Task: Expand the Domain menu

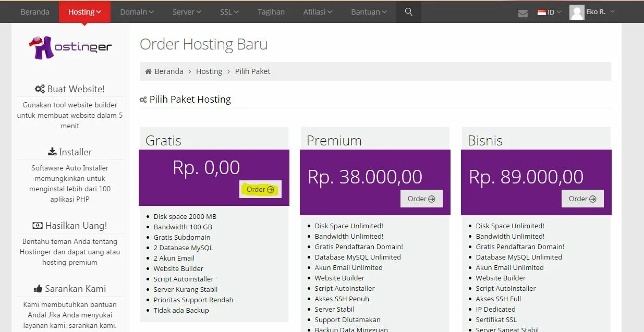Action: point(137,11)
